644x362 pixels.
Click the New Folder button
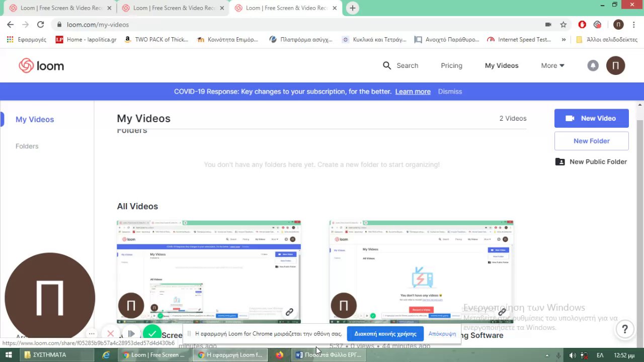[x=591, y=141]
